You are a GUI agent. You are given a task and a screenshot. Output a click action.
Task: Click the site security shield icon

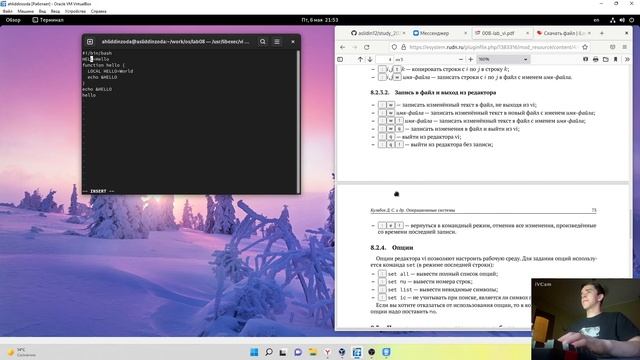(x=394, y=47)
